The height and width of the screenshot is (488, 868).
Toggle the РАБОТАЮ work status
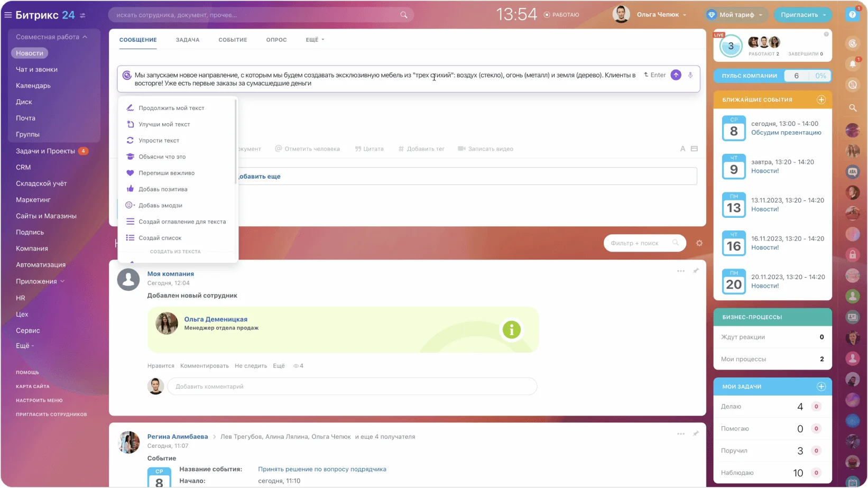pyautogui.click(x=561, y=15)
